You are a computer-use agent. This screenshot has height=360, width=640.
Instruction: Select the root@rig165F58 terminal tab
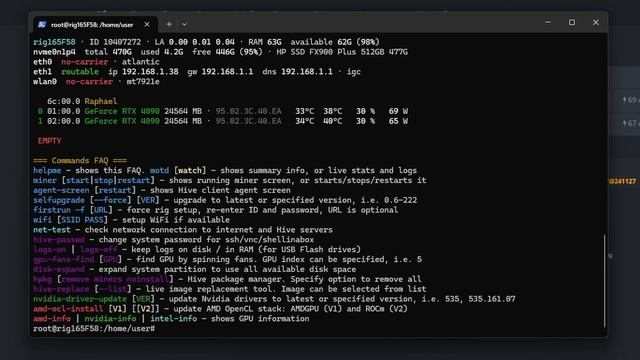click(95, 24)
